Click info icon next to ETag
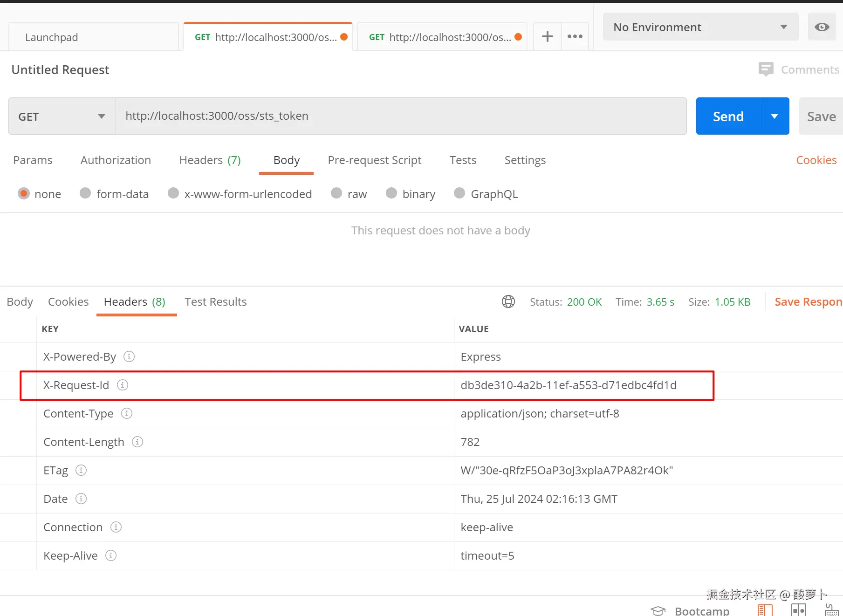Screen dimensions: 843x616 click(81, 470)
